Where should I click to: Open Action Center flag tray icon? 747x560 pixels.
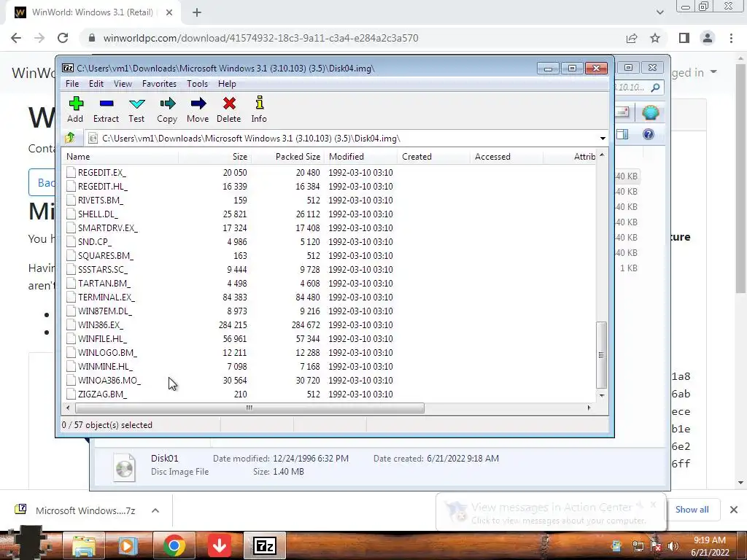click(656, 546)
